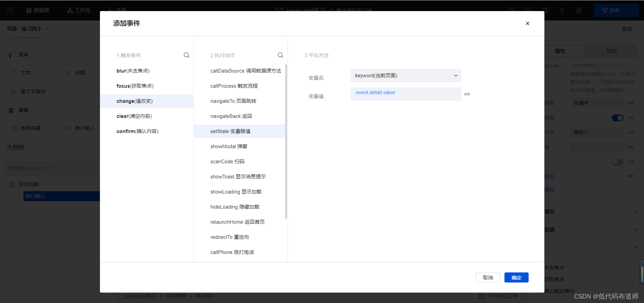Close the 添加事件 dialog with X
The width and height of the screenshot is (644, 303).
pos(527,24)
